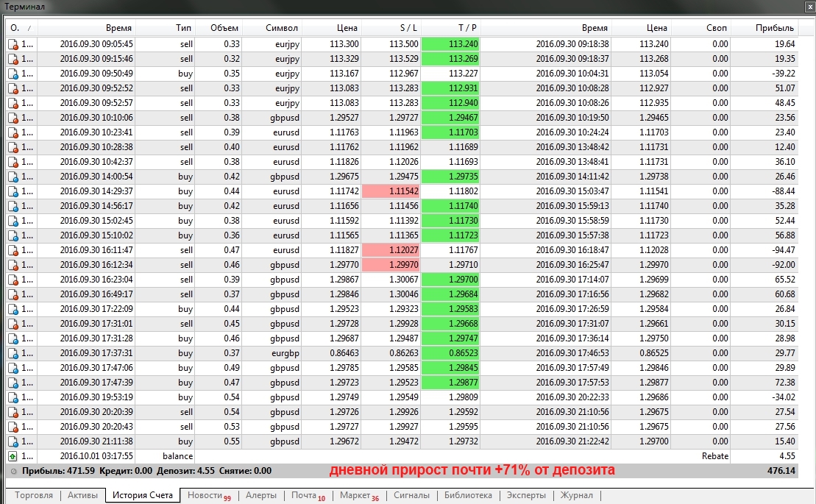The width and height of the screenshot is (816, 504).
Task: Click the red S/L cell 1.12027
Action: pyautogui.click(x=391, y=250)
